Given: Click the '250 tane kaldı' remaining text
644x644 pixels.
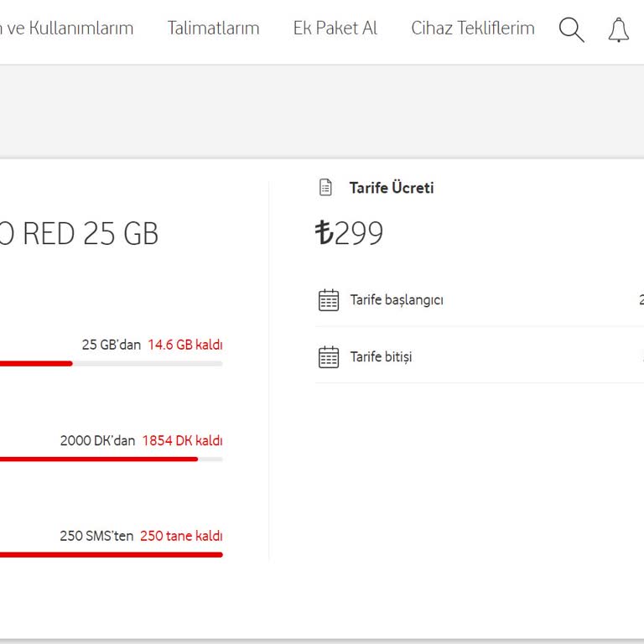Looking at the screenshot, I should tap(181, 536).
